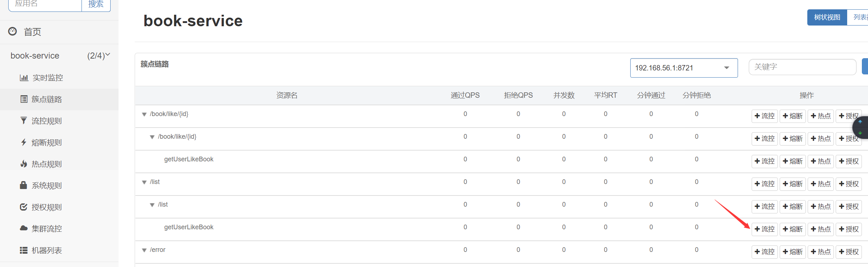Add 熔断 rule for top-level /list

tap(793, 184)
